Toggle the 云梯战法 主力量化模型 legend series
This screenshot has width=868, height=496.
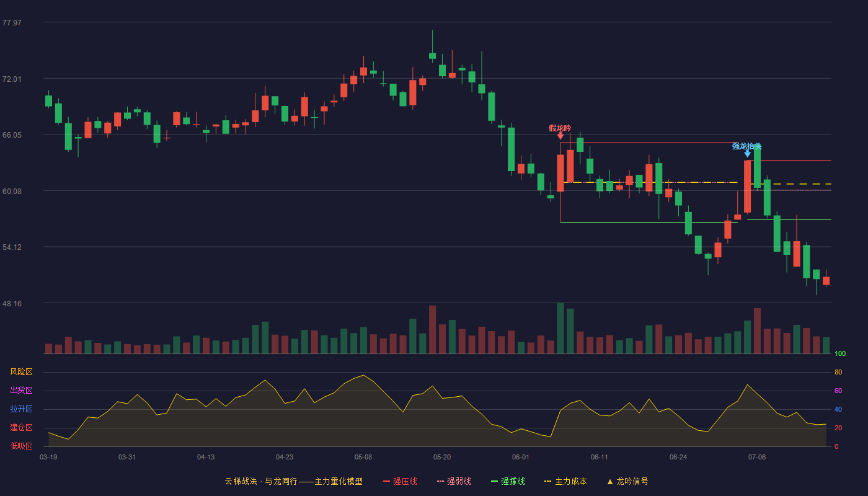pyautogui.click(x=293, y=481)
